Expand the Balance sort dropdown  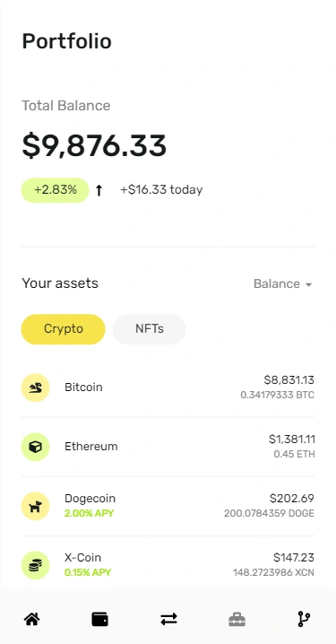pyautogui.click(x=282, y=283)
